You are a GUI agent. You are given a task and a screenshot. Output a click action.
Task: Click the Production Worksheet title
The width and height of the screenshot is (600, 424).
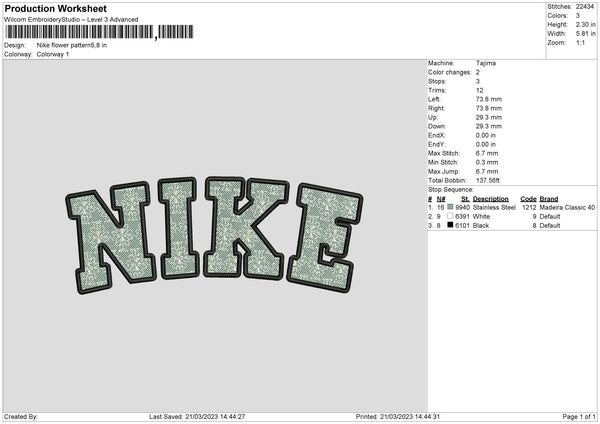tap(55, 8)
